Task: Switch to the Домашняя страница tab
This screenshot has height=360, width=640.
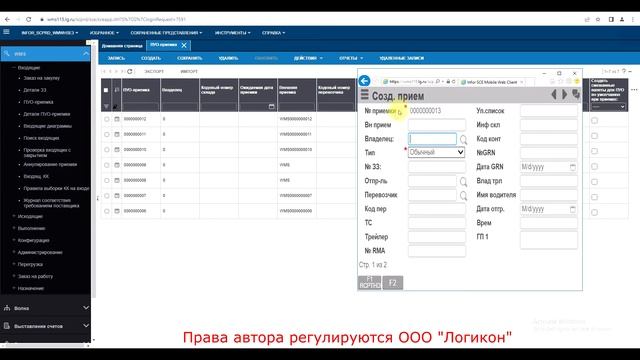Action: [x=122, y=46]
